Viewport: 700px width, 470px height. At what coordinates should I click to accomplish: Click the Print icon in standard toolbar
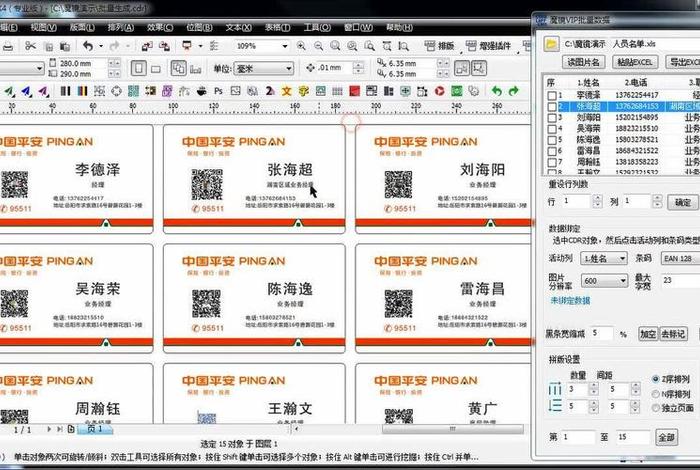(x=8, y=46)
